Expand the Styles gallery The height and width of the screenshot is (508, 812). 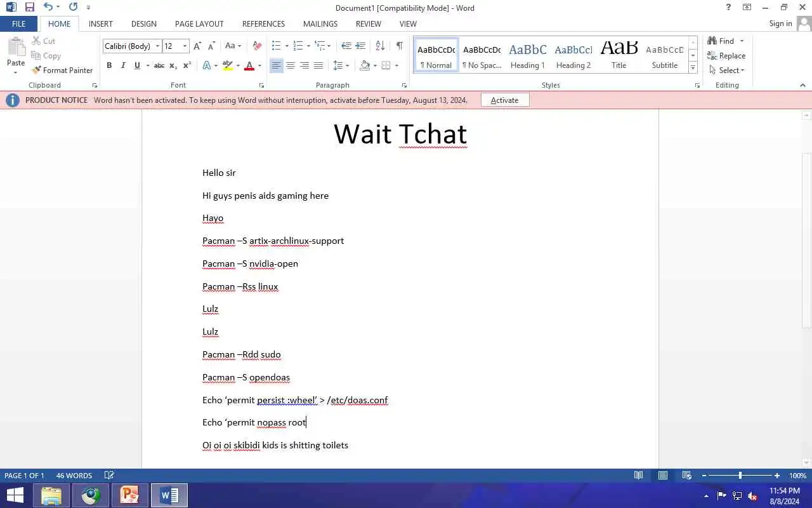tap(693, 69)
